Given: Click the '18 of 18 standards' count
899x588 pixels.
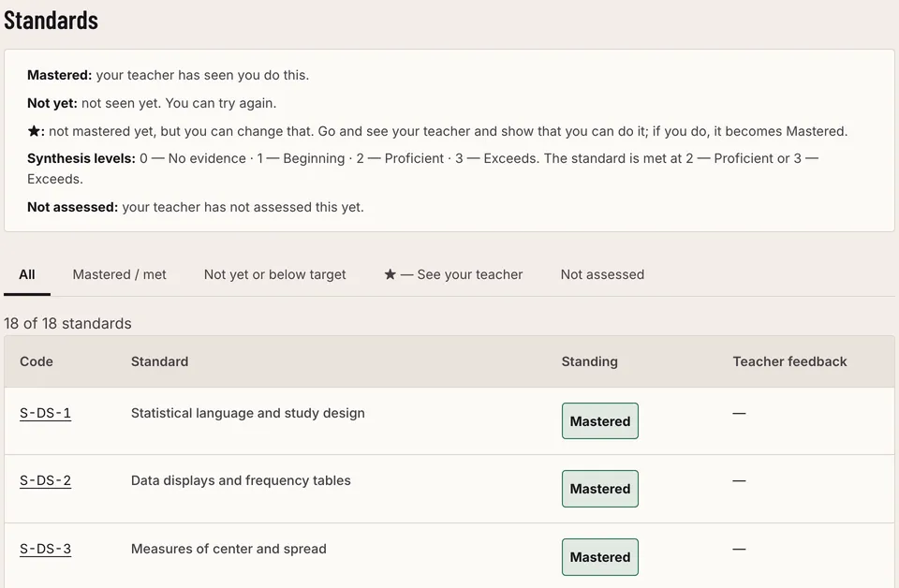Looking at the screenshot, I should (x=67, y=324).
